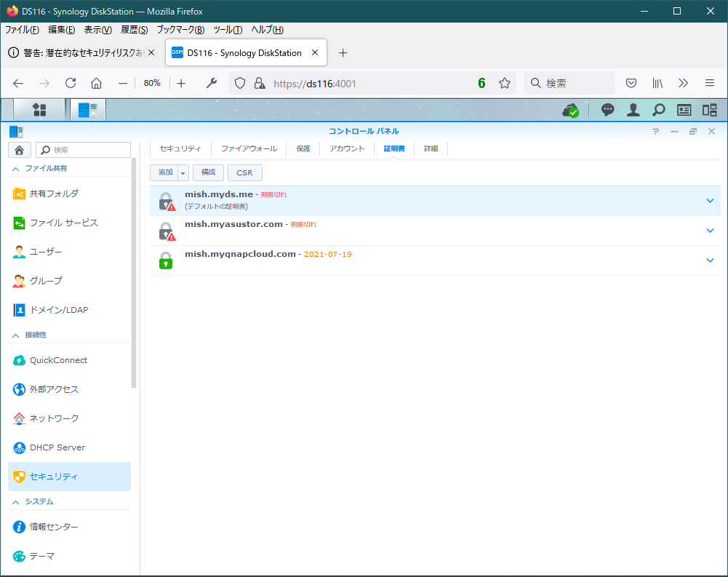728x577 pixels.
Task: Open the Group settings section
Action: [69, 281]
